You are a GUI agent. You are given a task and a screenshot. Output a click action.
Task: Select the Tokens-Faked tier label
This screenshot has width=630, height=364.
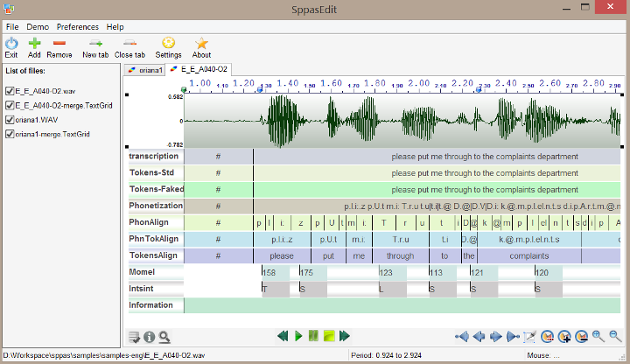[x=156, y=189]
